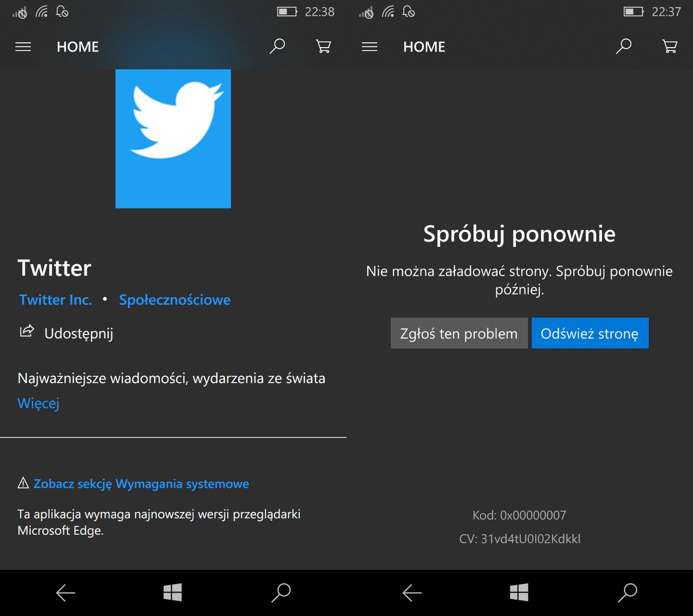Click the Odśwież stronę button

[590, 333]
